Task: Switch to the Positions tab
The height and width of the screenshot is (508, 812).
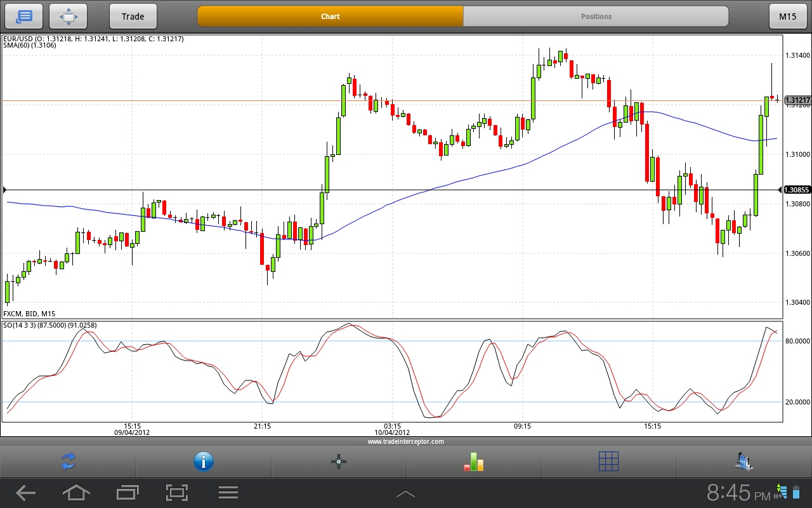Action: (596, 17)
